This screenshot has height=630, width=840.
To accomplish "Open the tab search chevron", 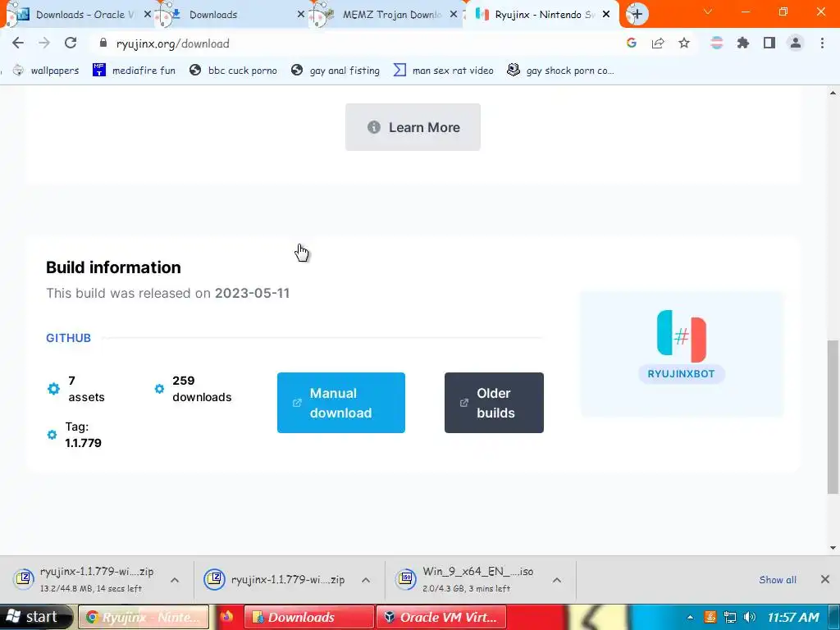I will (x=708, y=11).
